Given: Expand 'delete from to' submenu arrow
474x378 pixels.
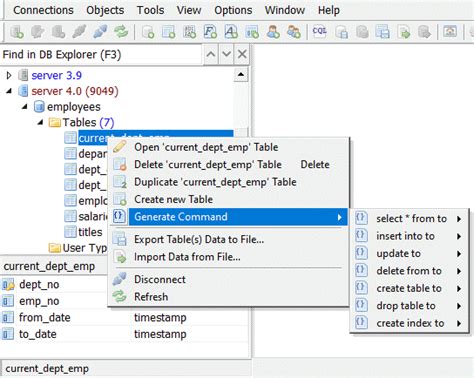Looking at the screenshot, I should point(459,271).
